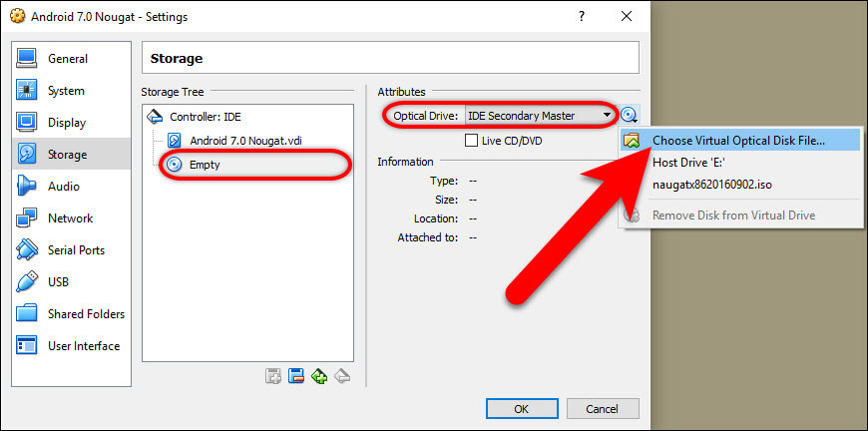Open the User Interface settings category
The image size is (868, 431).
[x=71, y=346]
